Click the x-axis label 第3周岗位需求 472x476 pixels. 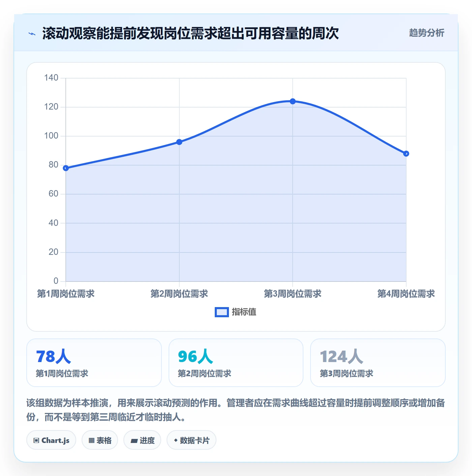point(293,294)
